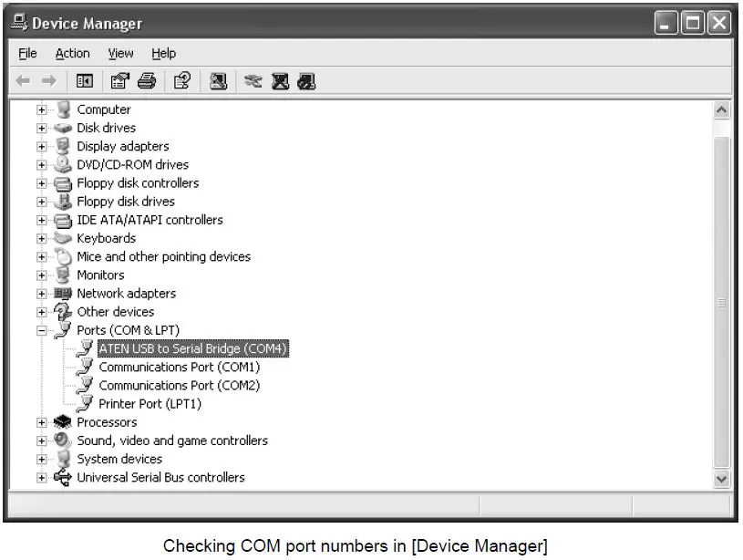The width and height of the screenshot is (743, 560).
Task: Click the System devices icon
Action: pyautogui.click(x=63, y=459)
